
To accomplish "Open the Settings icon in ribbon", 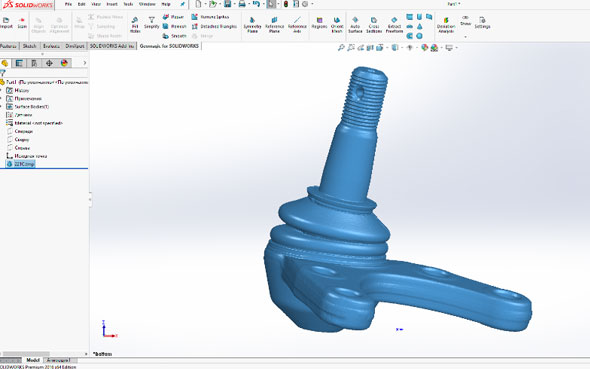I will coord(482,23).
